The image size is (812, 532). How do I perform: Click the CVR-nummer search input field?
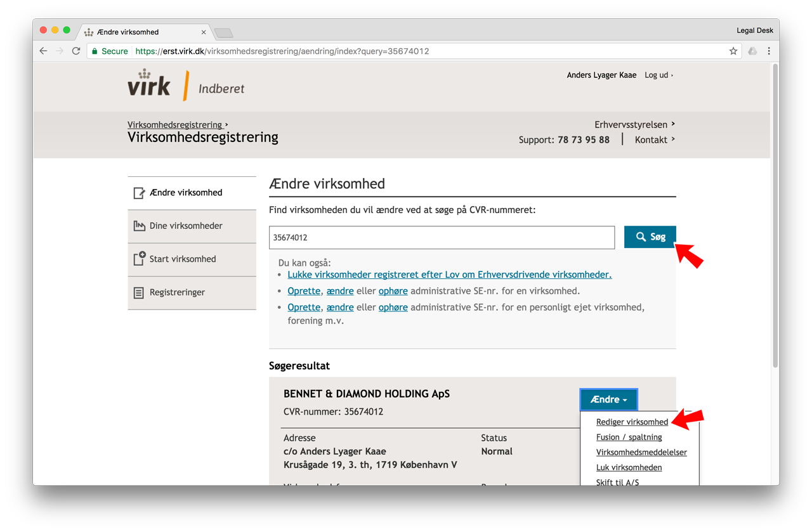[x=442, y=237]
